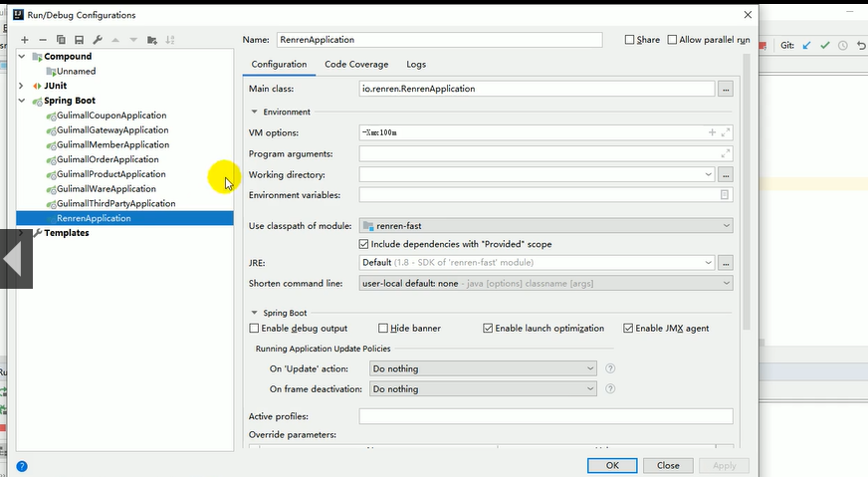The width and height of the screenshot is (868, 477).
Task: Collapse the Environment section
Action: [x=254, y=112]
